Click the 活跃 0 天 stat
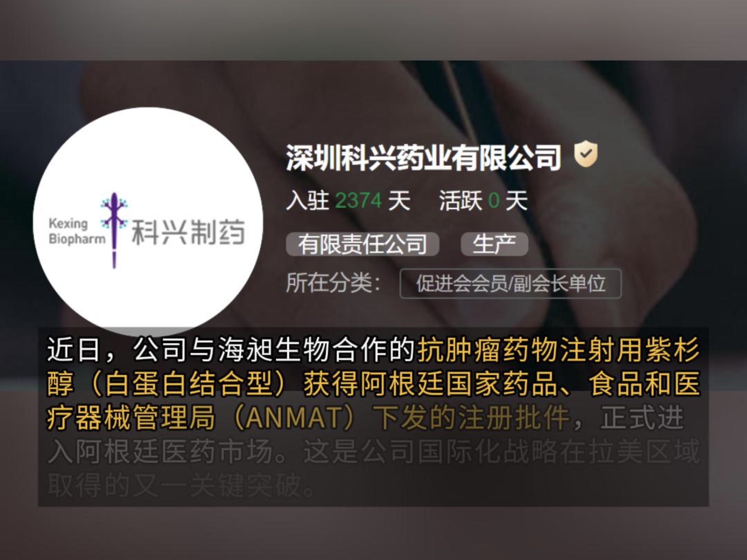 coord(483,200)
